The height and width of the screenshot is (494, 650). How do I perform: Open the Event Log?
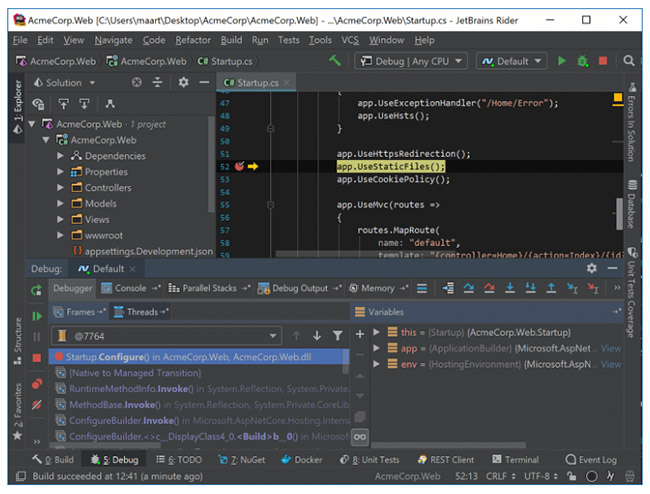click(x=591, y=460)
